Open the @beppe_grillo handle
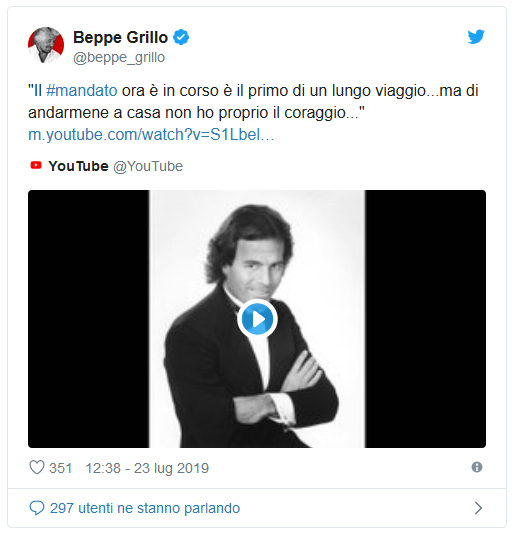Image resolution: width=513 pixels, height=536 pixels. (x=119, y=57)
